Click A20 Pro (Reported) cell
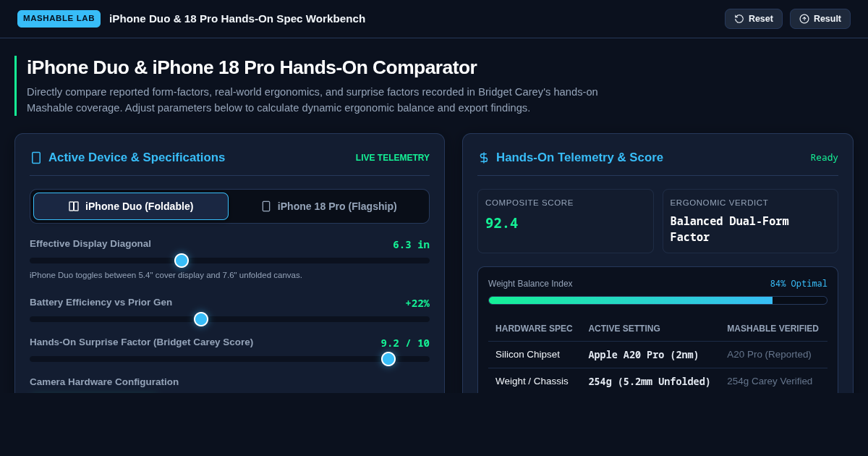868x456 pixels. coord(769,355)
